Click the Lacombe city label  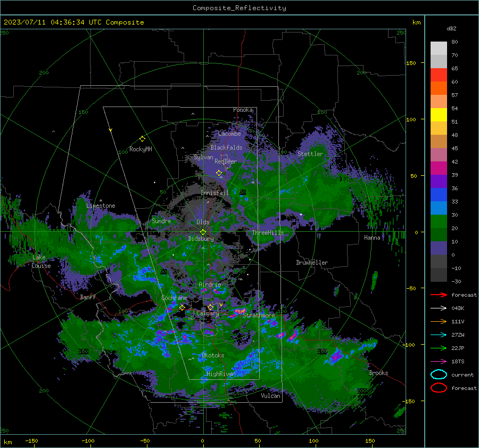pyautogui.click(x=229, y=134)
